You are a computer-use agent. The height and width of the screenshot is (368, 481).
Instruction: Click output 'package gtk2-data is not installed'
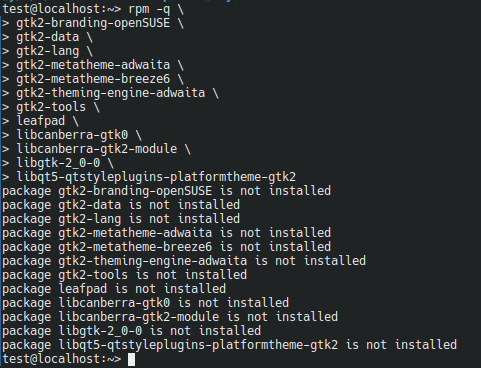(121, 205)
